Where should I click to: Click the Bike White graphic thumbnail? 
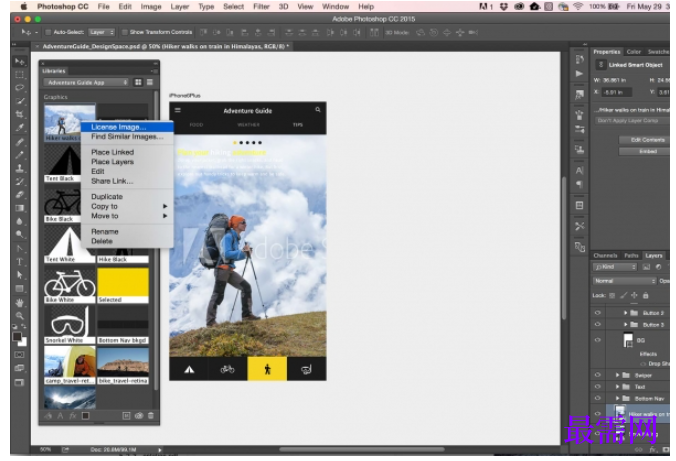click(x=69, y=285)
